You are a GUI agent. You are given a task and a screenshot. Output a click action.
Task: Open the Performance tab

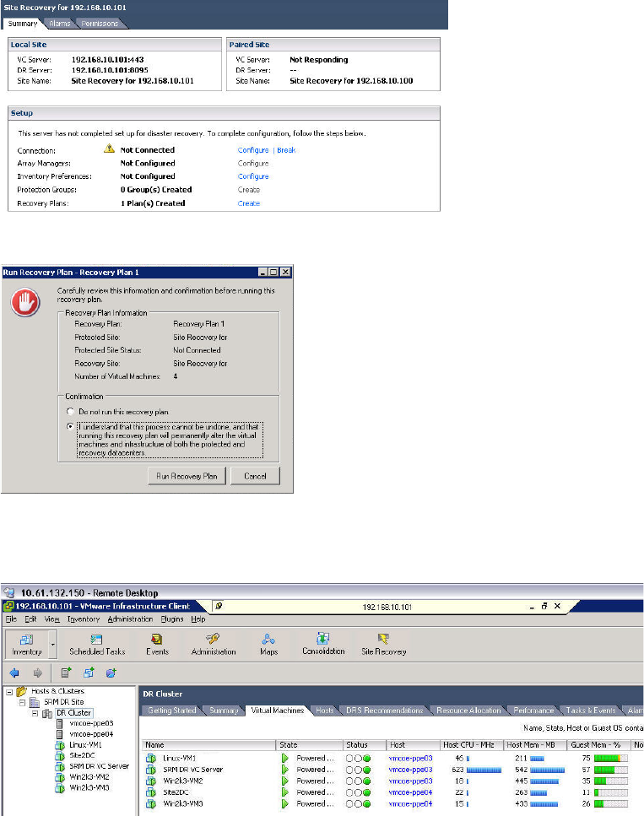point(533,711)
